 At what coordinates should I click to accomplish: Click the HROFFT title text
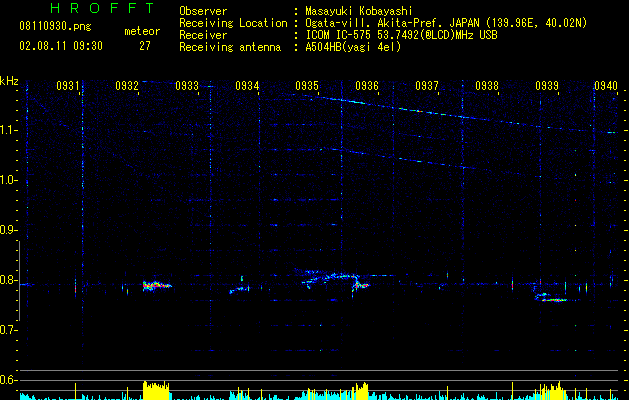102,8
